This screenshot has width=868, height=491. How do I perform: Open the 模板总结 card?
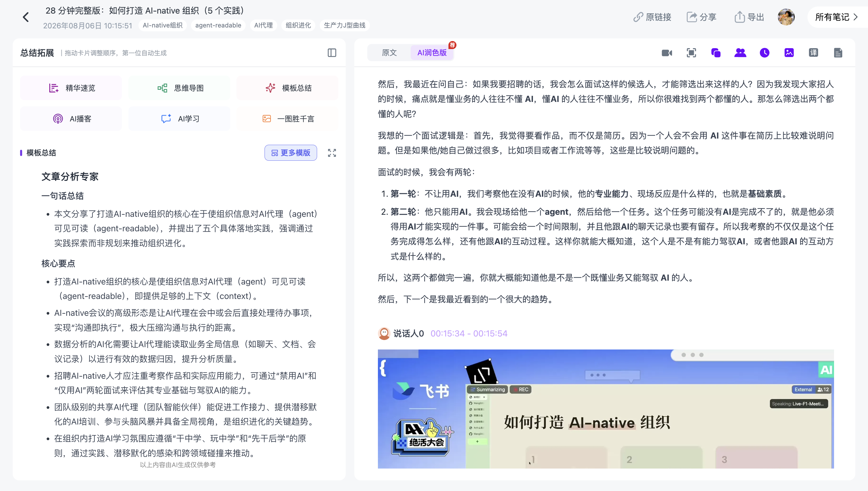[x=288, y=88]
